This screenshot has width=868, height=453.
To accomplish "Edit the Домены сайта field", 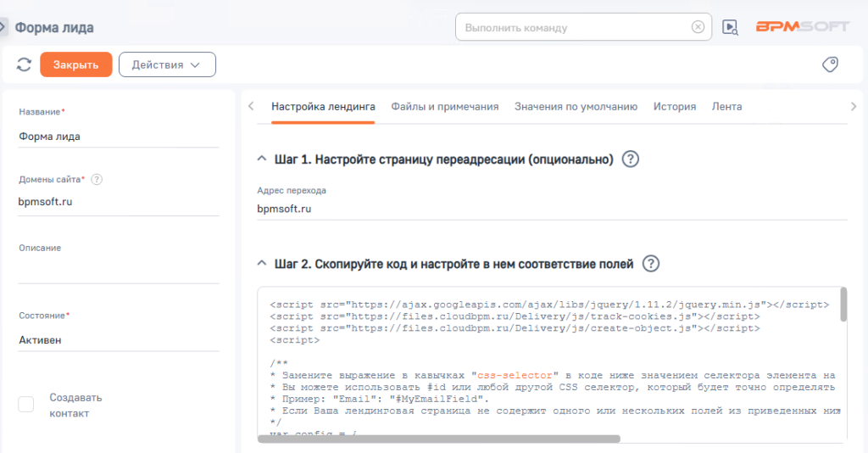I will coord(119,202).
